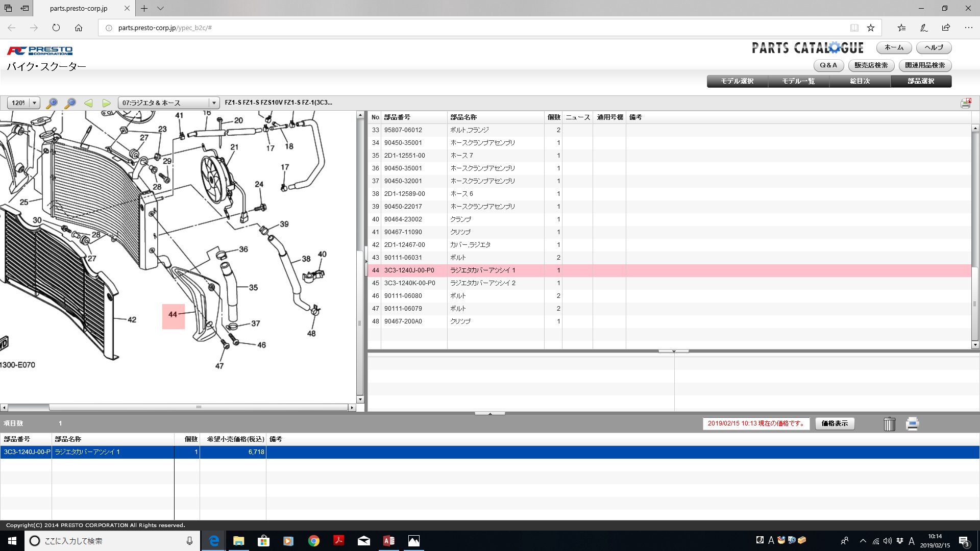
Task: Select part row 45 ラジエタカバーアッシイ 2
Action: coord(482,283)
